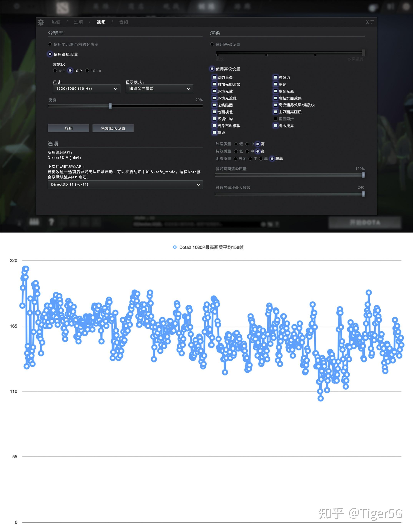Set 阴影质量 to 中
This screenshot has height=532, width=413.
click(250, 158)
